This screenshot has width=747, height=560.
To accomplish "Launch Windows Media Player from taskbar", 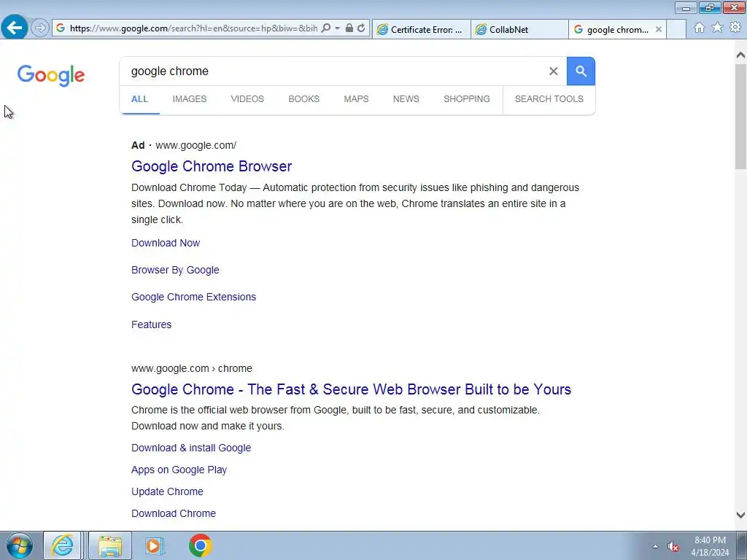I will (155, 545).
